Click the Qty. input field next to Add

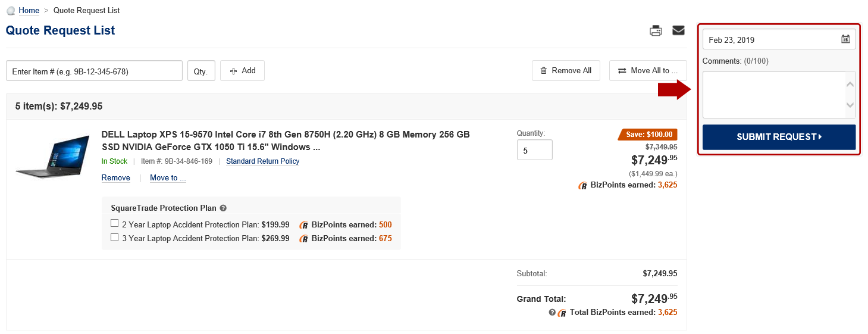(201, 70)
